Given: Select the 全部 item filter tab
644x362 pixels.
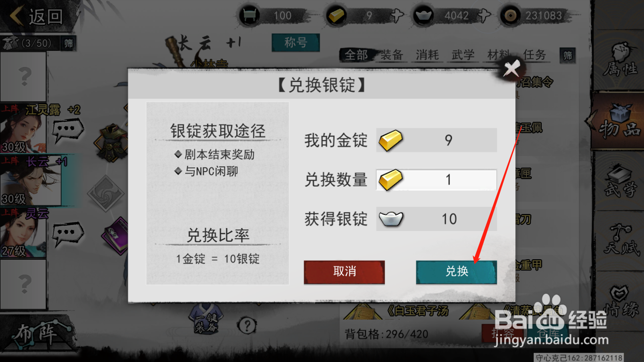Looking at the screenshot, I should pyautogui.click(x=356, y=55).
